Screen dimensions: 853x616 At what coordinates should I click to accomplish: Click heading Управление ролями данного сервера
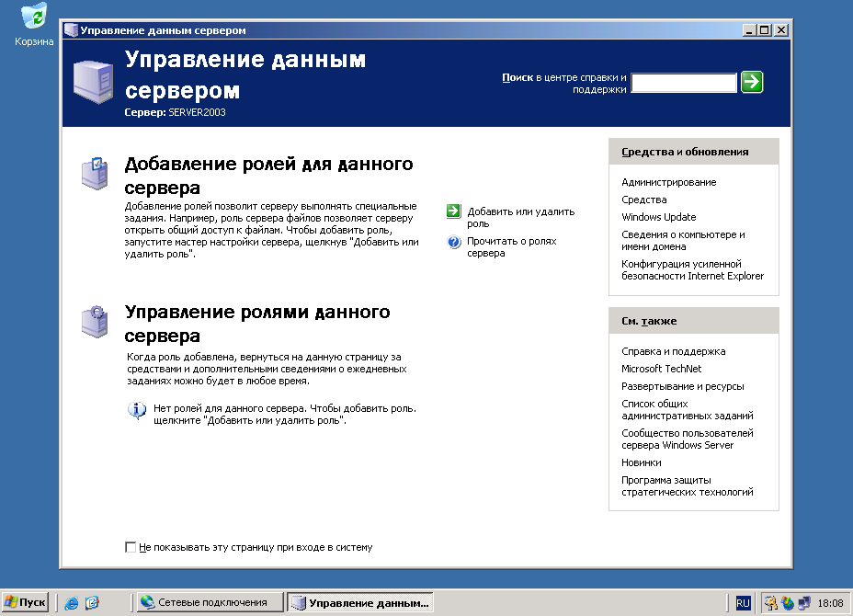257,324
